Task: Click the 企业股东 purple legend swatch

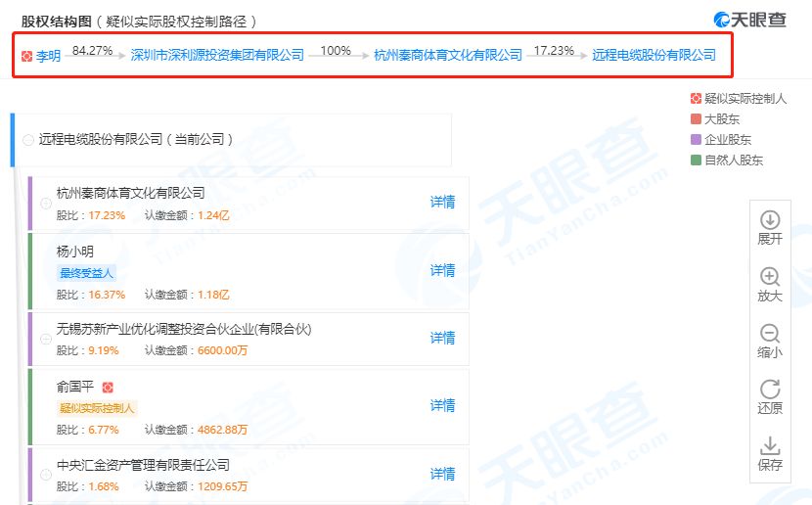Action: point(696,139)
